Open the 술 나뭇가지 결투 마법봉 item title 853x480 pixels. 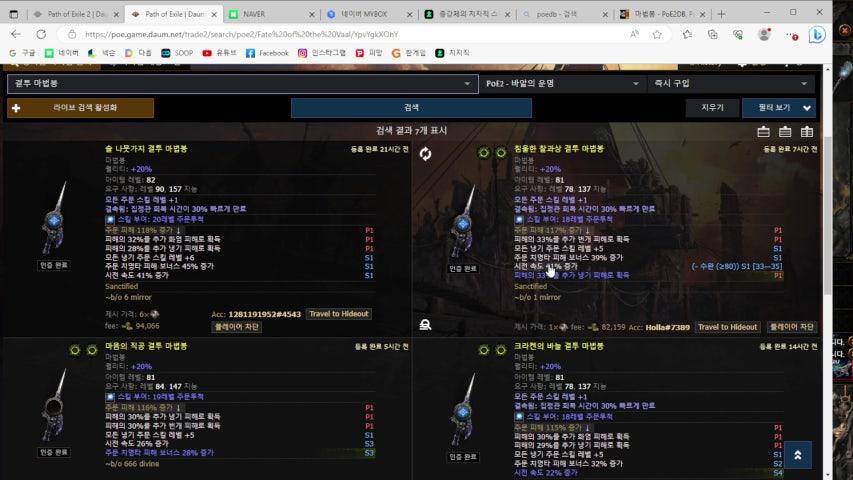pyautogui.click(x=146, y=149)
